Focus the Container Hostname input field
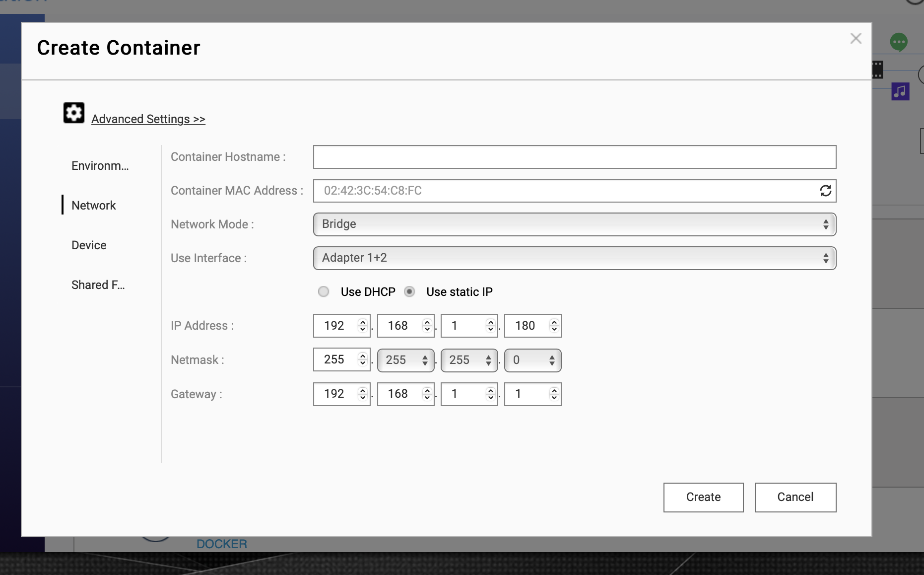The height and width of the screenshot is (575, 924). tap(575, 157)
